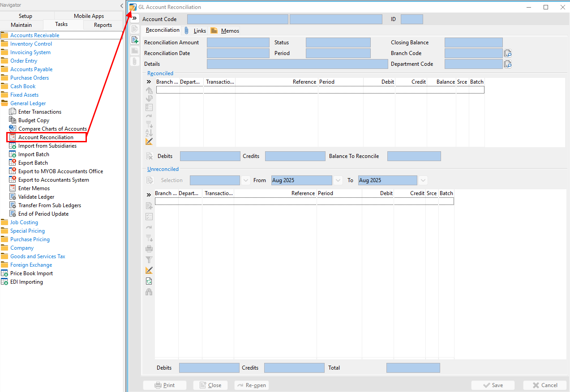
Task: Click the design ruler-pencil icon in Unreconciled grid
Action: [x=149, y=270]
